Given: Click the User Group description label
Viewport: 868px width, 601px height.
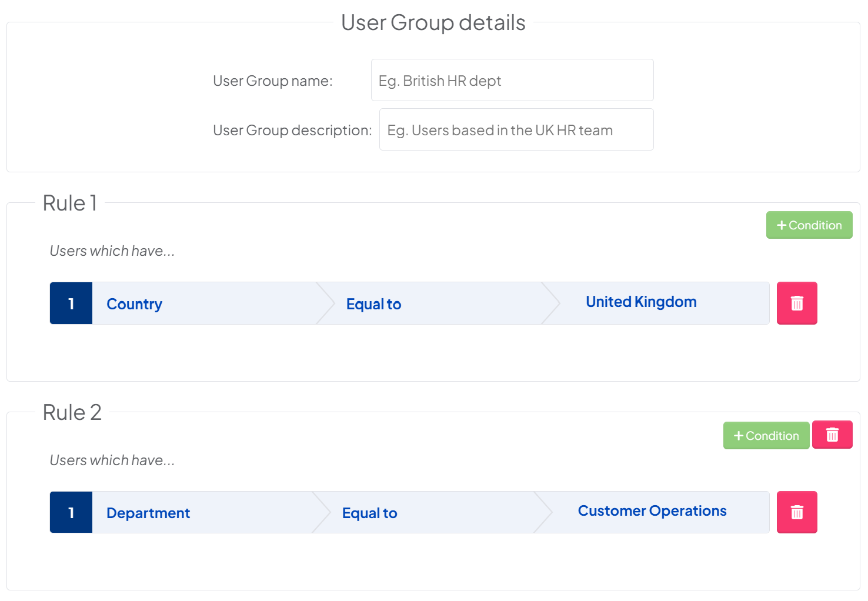Looking at the screenshot, I should click(x=292, y=130).
